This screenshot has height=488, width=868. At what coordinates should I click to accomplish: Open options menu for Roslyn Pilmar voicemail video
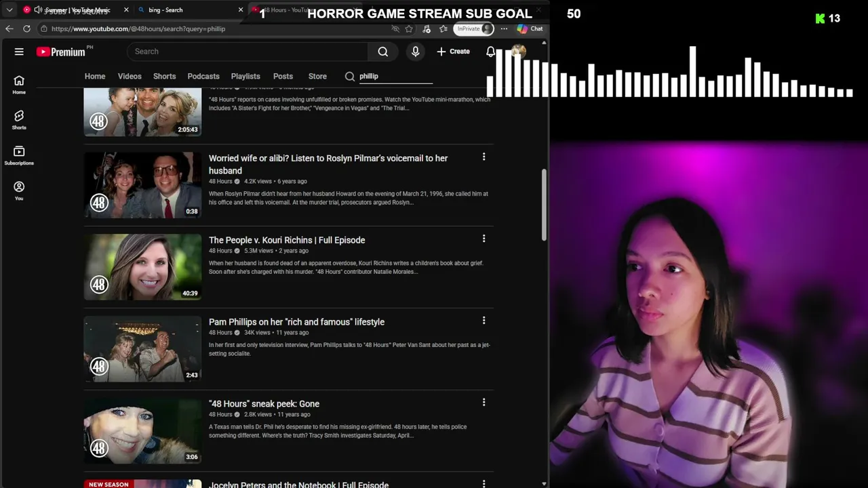pyautogui.click(x=484, y=157)
